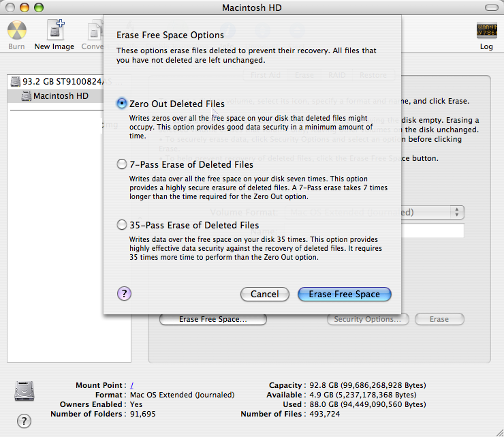Switch to the RAID tab

(336, 75)
